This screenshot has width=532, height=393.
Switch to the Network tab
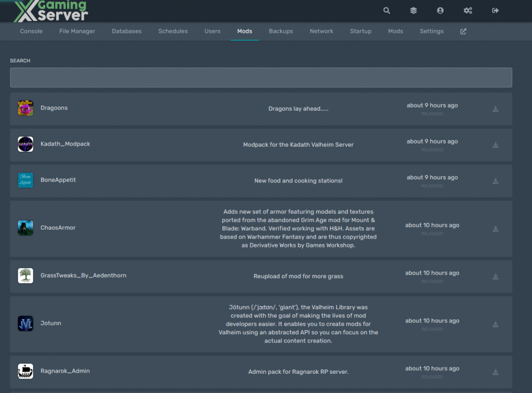click(321, 31)
